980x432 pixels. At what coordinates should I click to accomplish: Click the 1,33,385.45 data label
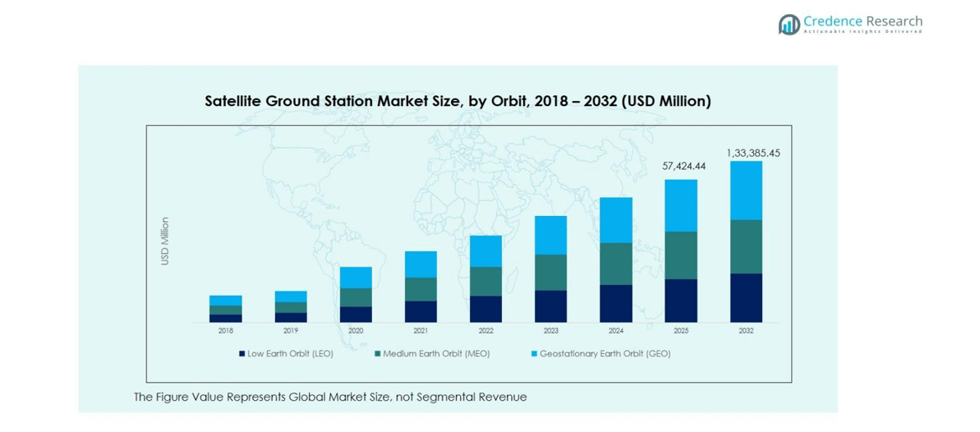[752, 153]
